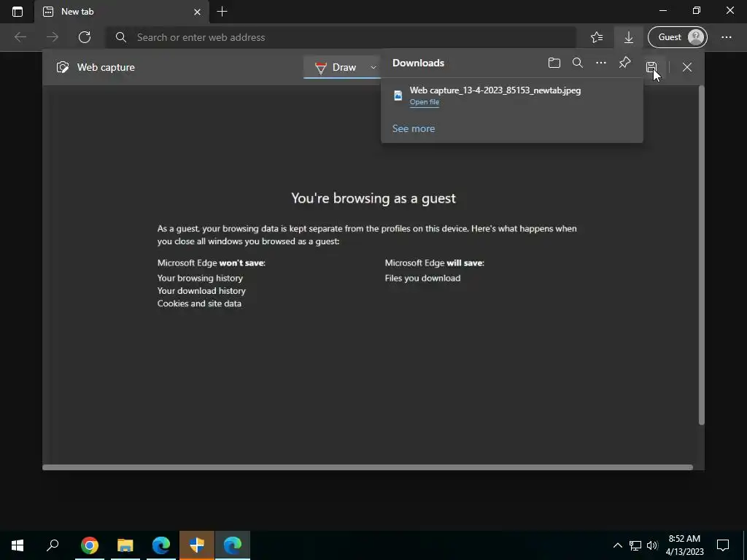Viewport: 747px width, 560px height.
Task: Open downloads folder icon
Action: point(554,63)
